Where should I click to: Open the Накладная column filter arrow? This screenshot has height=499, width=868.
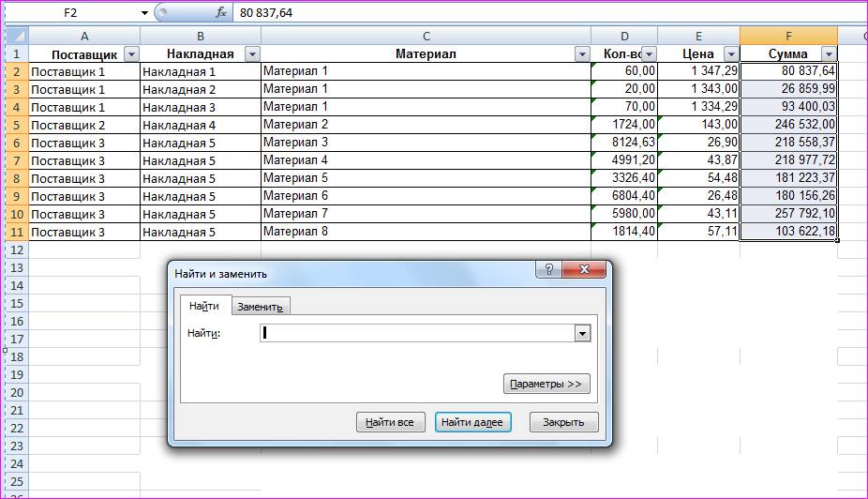click(x=251, y=54)
